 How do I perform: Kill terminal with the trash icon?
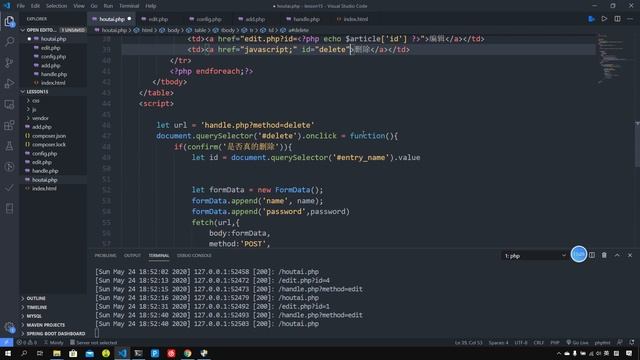point(604,255)
